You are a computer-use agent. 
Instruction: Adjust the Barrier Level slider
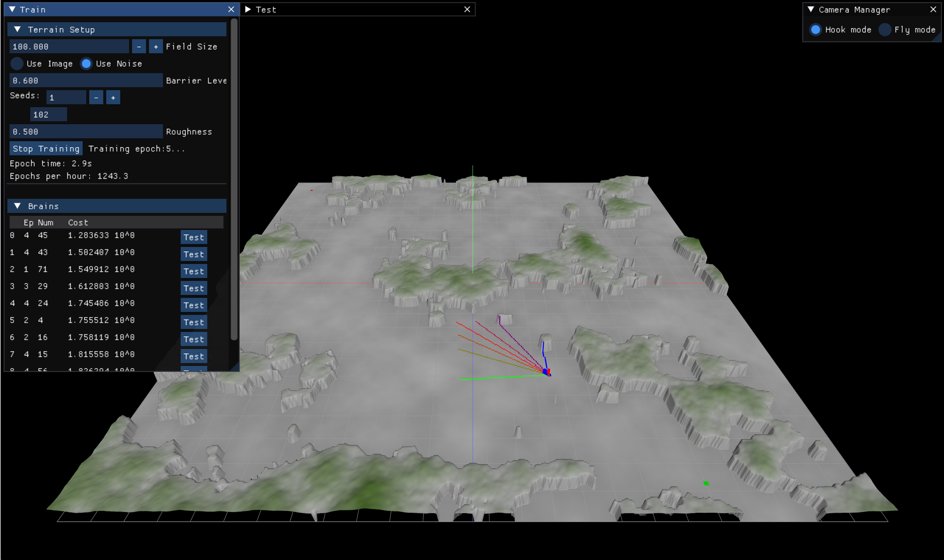coord(86,81)
